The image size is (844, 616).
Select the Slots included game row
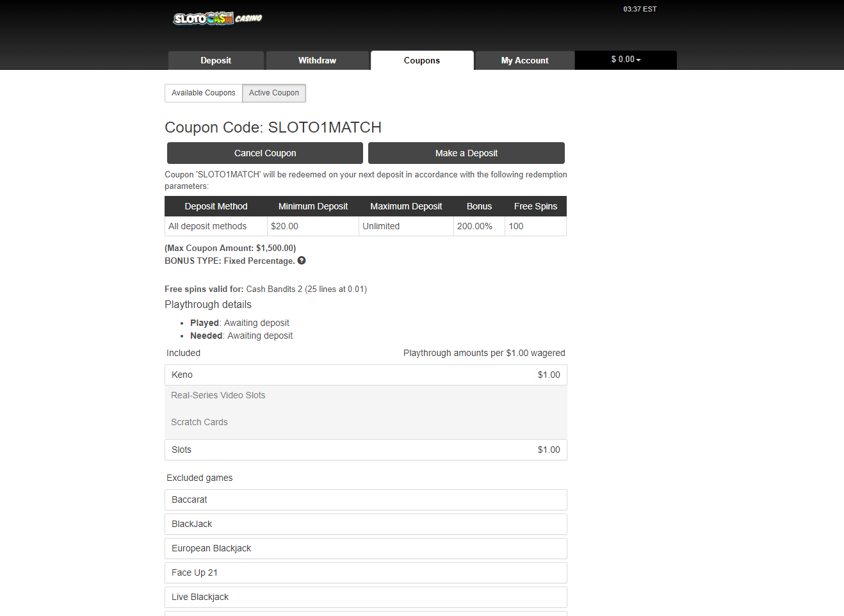tap(366, 450)
